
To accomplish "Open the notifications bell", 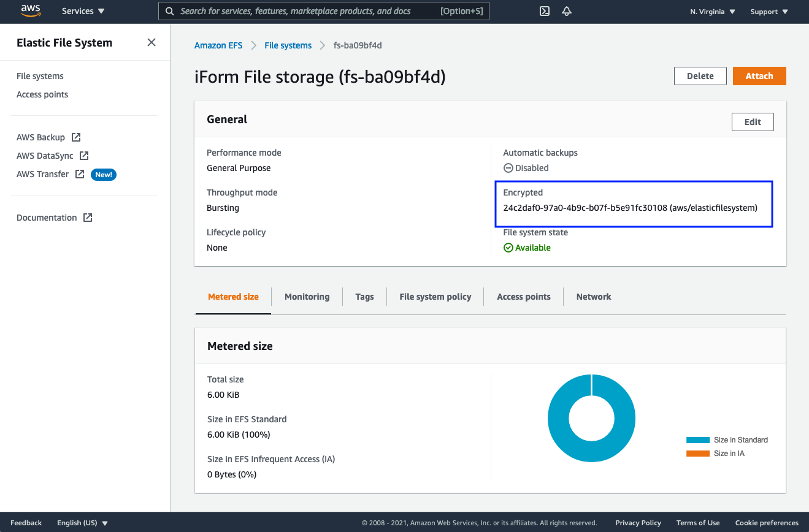I will pos(567,11).
